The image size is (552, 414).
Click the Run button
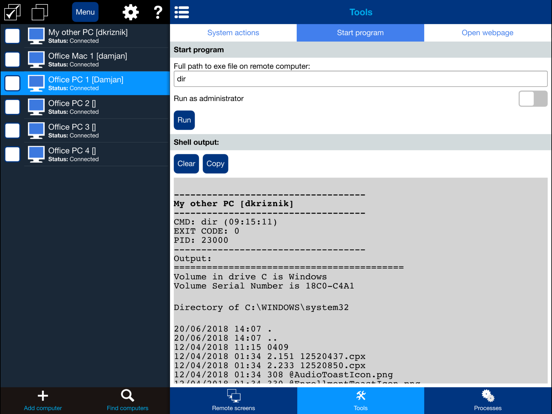[x=184, y=120]
